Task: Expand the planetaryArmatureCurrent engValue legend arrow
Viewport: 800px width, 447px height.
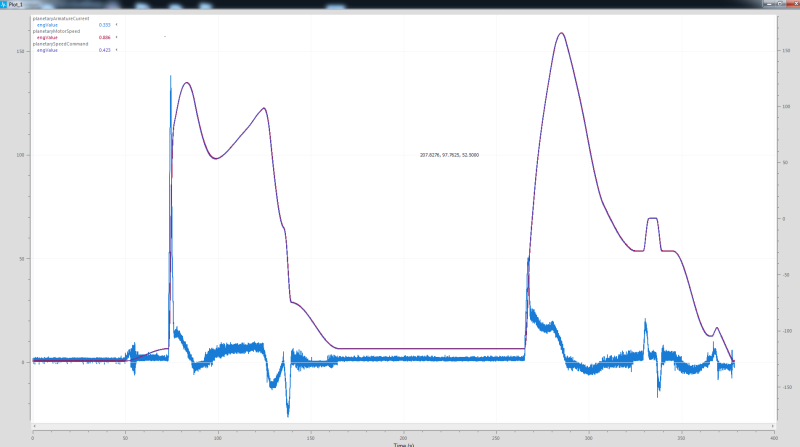Action: 116,24
